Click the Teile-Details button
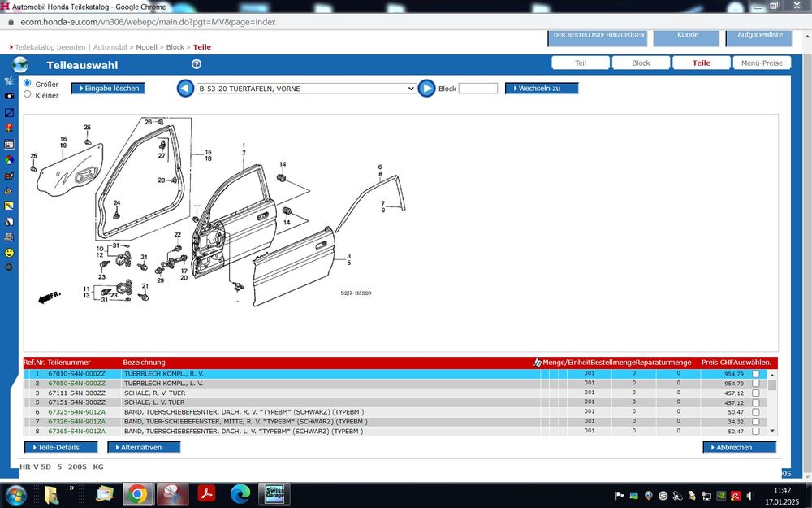 pos(61,447)
